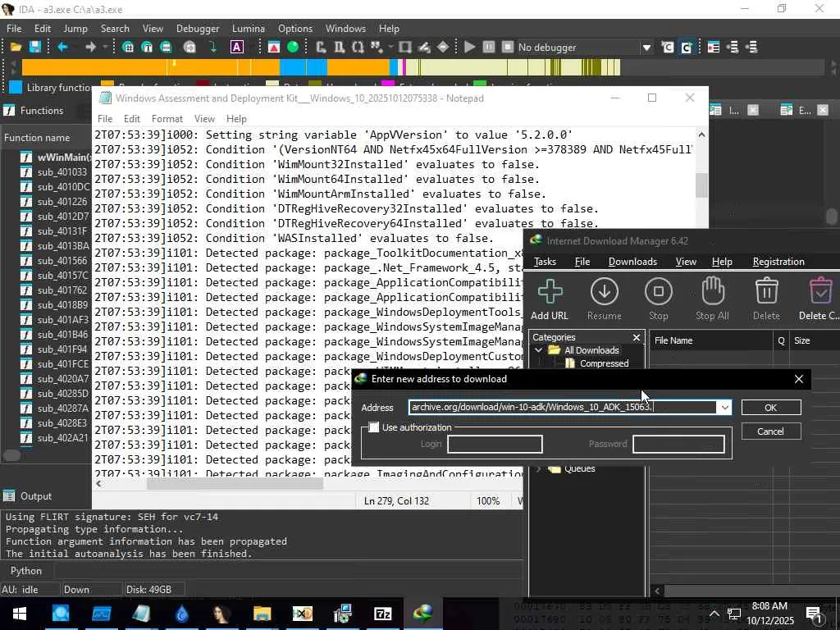Click the Password field in authorization group
Image resolution: width=840 pixels, height=630 pixels.
678,444
